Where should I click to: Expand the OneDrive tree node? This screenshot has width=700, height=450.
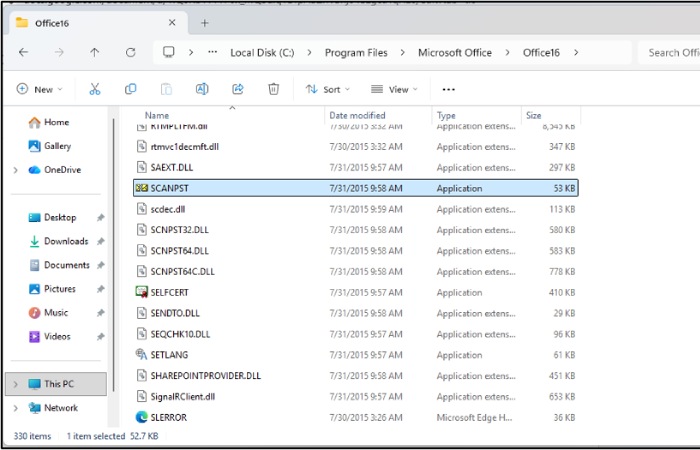coord(16,170)
